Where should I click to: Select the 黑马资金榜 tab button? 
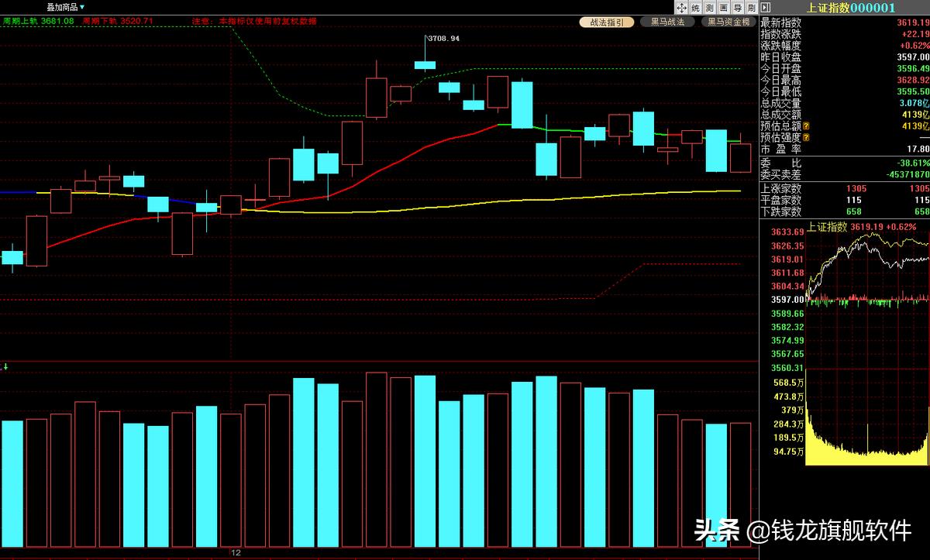tap(728, 22)
